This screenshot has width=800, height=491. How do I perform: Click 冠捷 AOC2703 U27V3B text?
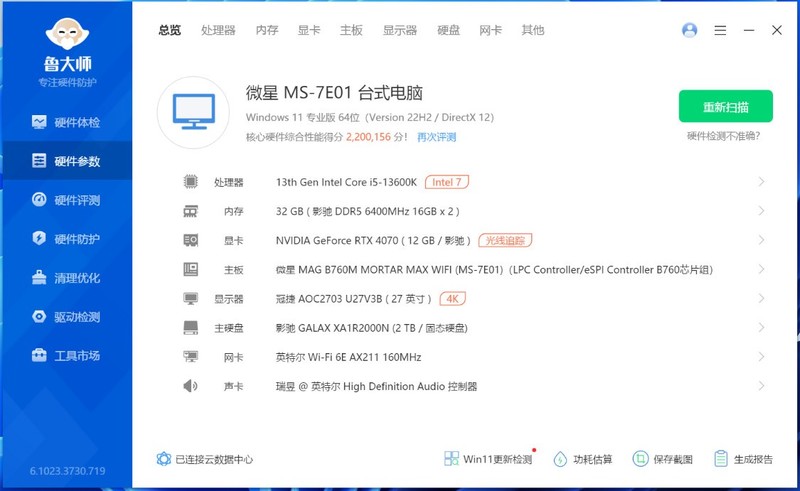(x=354, y=299)
